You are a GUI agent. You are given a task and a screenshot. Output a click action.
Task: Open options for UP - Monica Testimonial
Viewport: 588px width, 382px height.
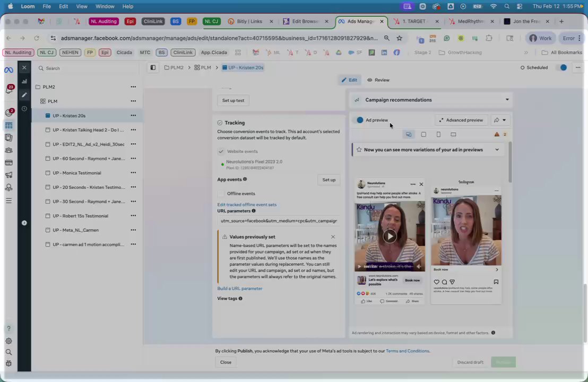click(133, 173)
